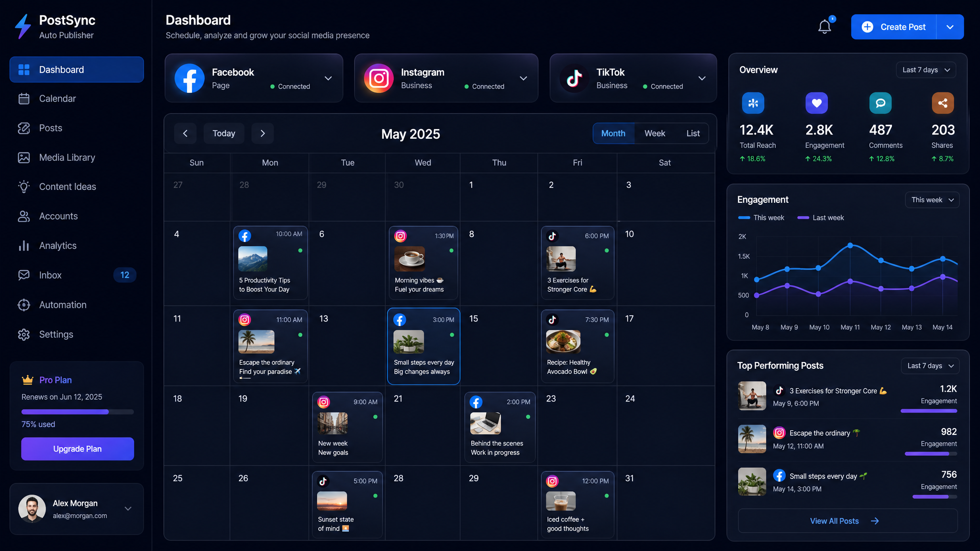Click the Comments speech bubble icon
This screenshot has height=551, width=980.
[880, 103]
